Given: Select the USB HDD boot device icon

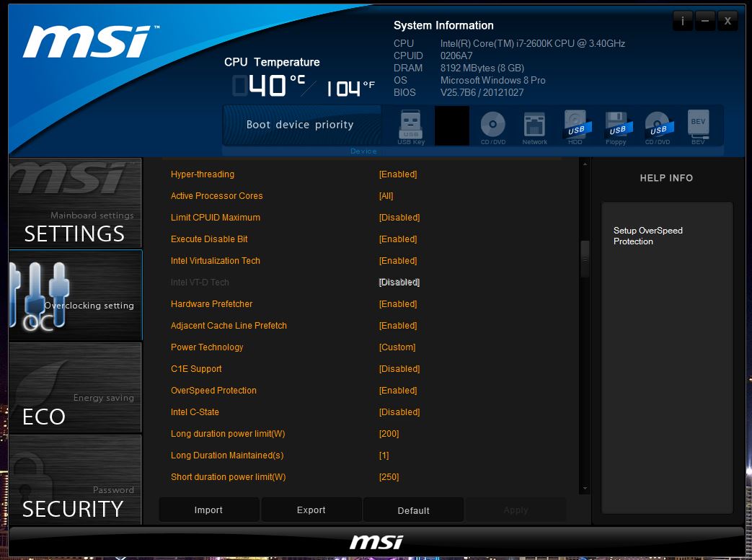Looking at the screenshot, I should coord(575,127).
